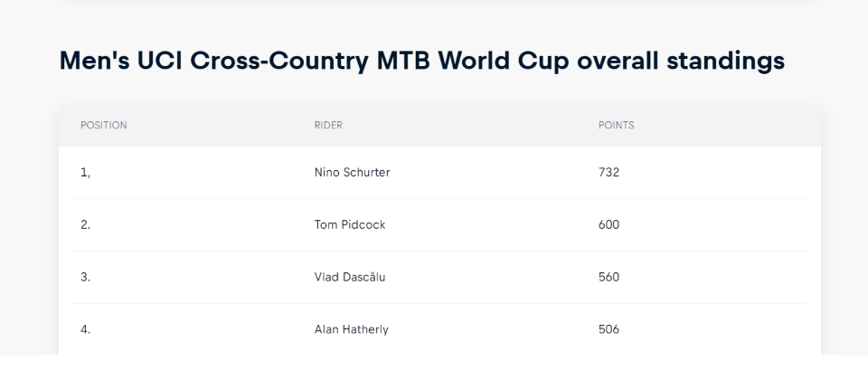This screenshot has height=390, width=868.
Task: Click "World Cup" in the heading
Action: pos(504,61)
